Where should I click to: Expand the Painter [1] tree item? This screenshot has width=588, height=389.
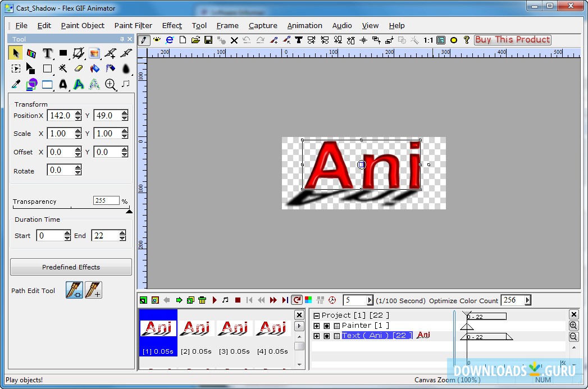(x=317, y=325)
